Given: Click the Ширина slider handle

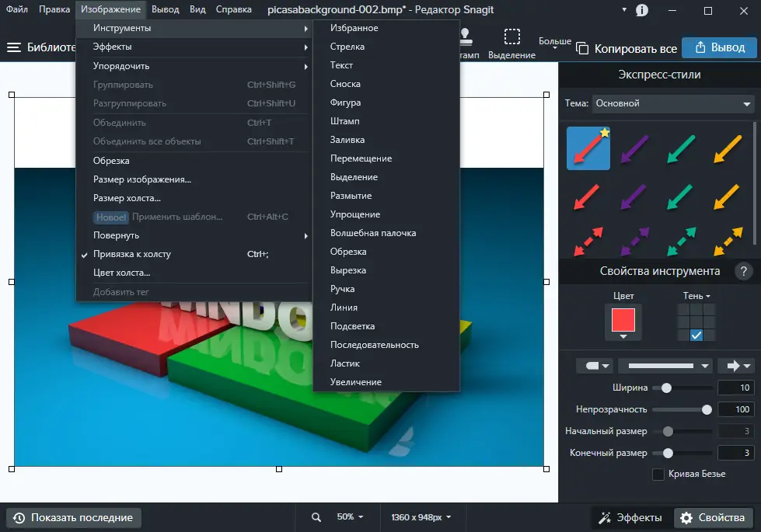Looking at the screenshot, I should click(666, 388).
